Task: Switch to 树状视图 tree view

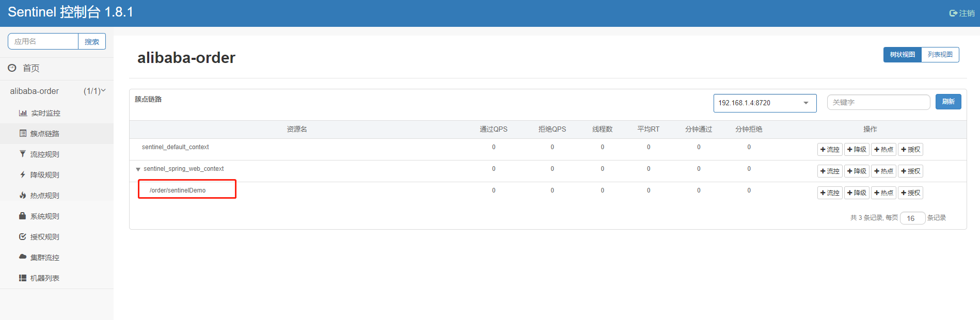Action: click(902, 55)
